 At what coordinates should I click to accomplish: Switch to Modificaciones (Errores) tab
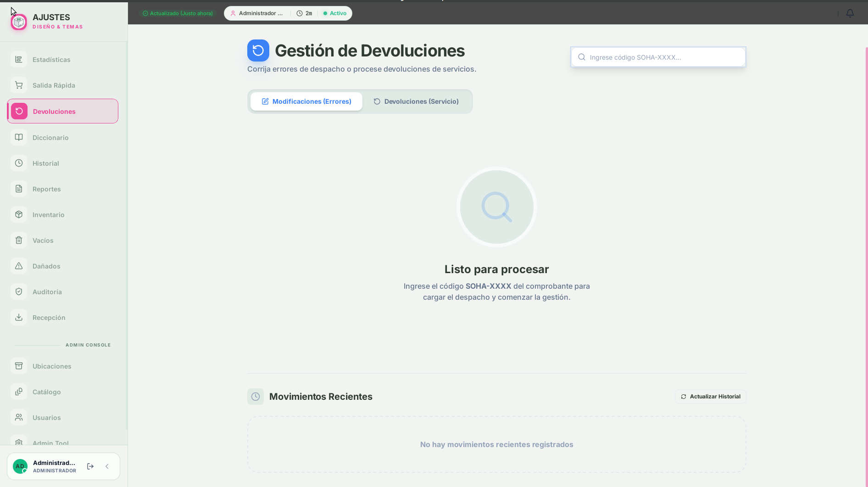306,101
